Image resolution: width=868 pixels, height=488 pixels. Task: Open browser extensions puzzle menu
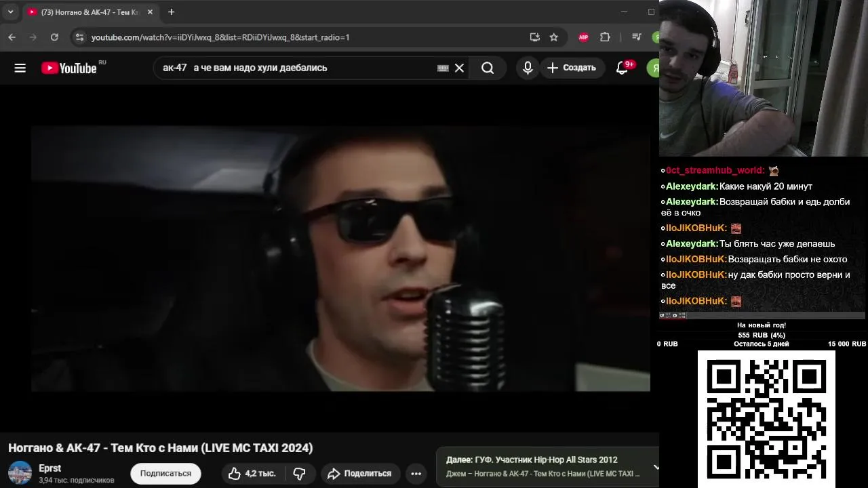[x=605, y=37]
